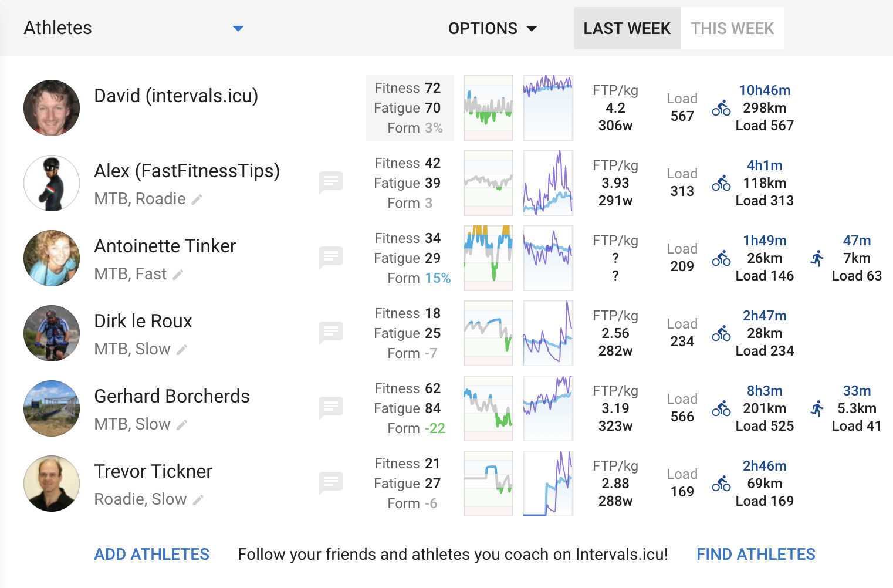
Task: Open message icon for Antoinette Tinker
Action: [x=331, y=257]
